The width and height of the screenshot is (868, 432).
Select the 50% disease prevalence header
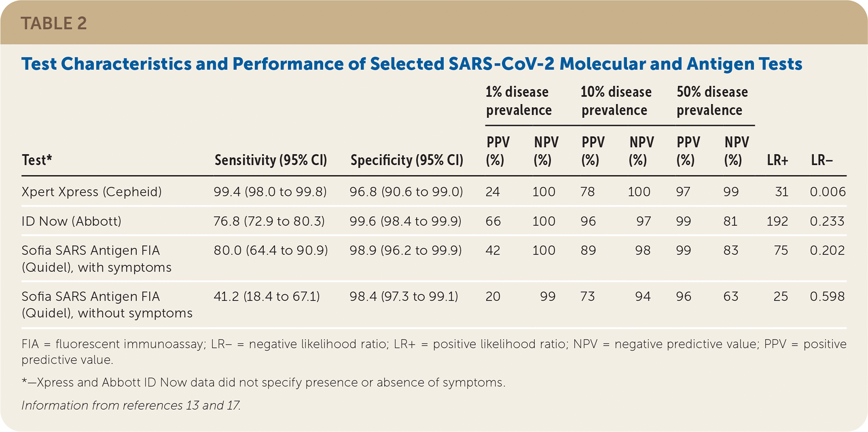tap(712, 101)
